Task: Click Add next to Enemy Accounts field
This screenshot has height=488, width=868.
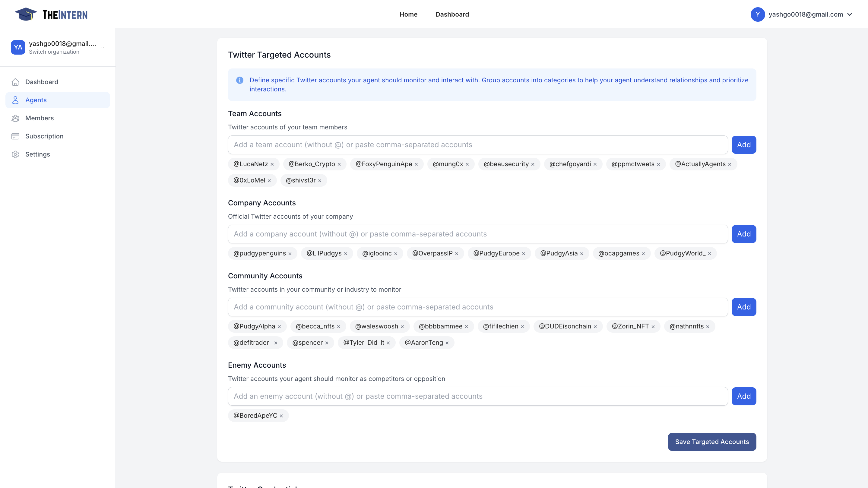Action: pyautogui.click(x=744, y=396)
